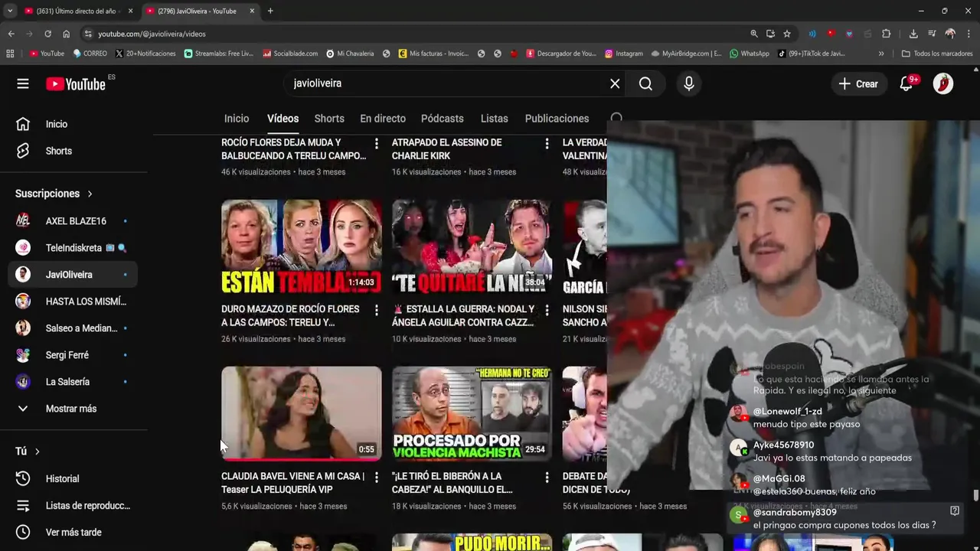This screenshot has width=980, height=551.
Task: Switch to the Pódcasts tab
Action: (443, 119)
